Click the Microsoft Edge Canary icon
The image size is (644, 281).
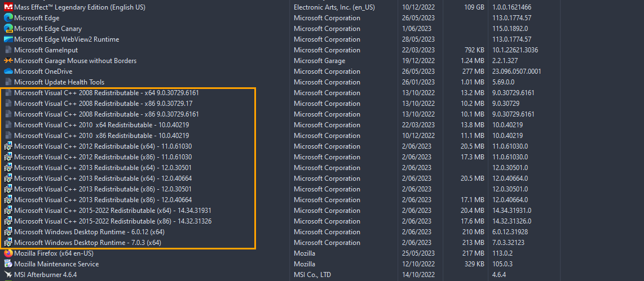pos(8,29)
